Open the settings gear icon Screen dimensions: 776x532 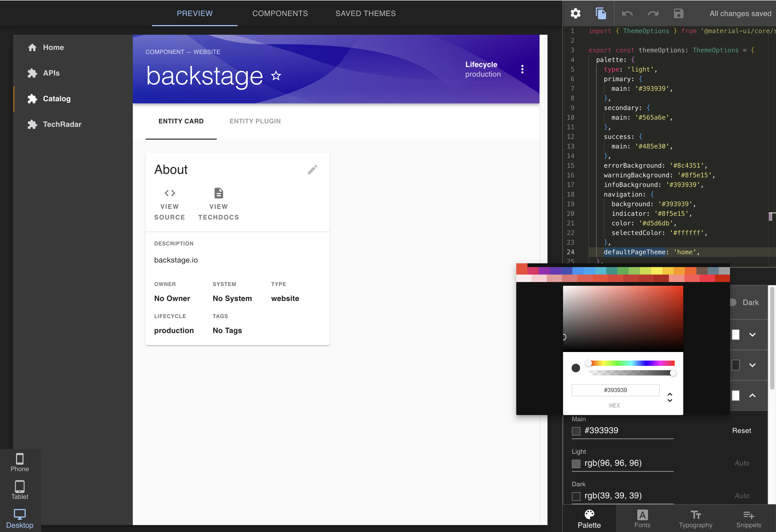pos(575,13)
